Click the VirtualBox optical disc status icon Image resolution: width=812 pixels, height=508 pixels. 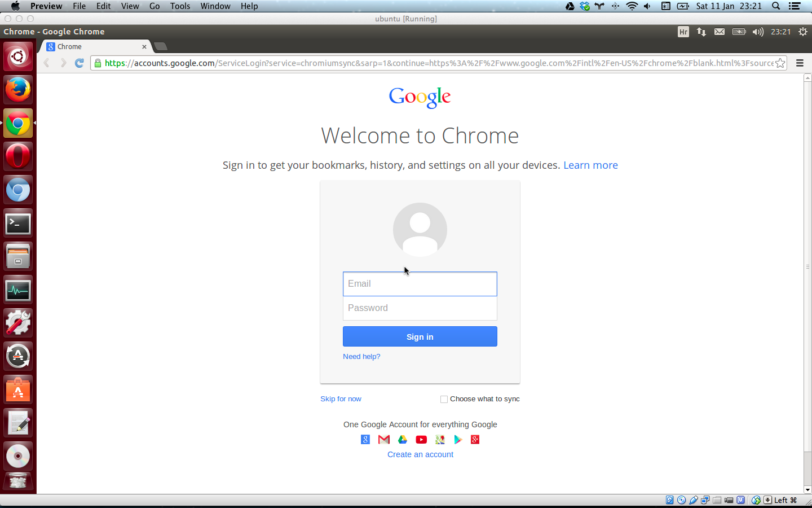681,500
